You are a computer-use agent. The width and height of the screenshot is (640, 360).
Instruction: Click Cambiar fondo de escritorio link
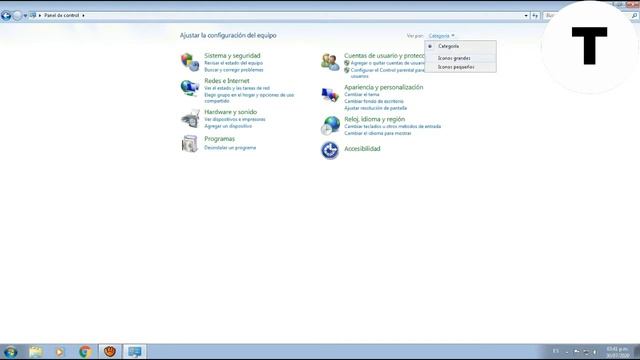(374, 101)
